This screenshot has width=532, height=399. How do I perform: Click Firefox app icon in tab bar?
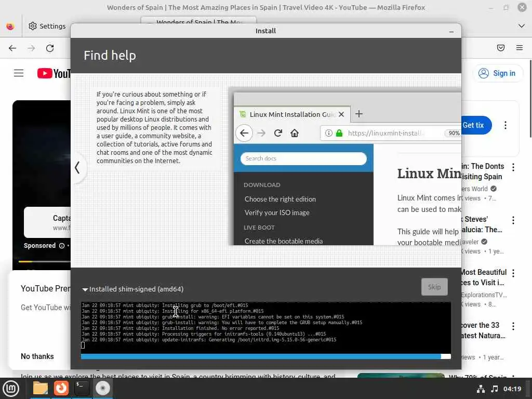point(10,26)
